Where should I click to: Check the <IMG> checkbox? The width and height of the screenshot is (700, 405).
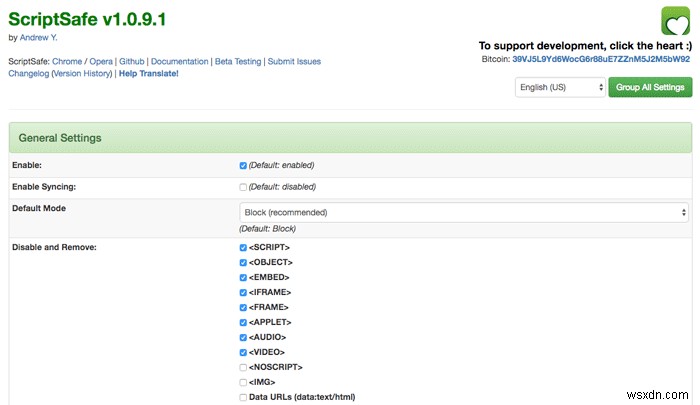243,382
